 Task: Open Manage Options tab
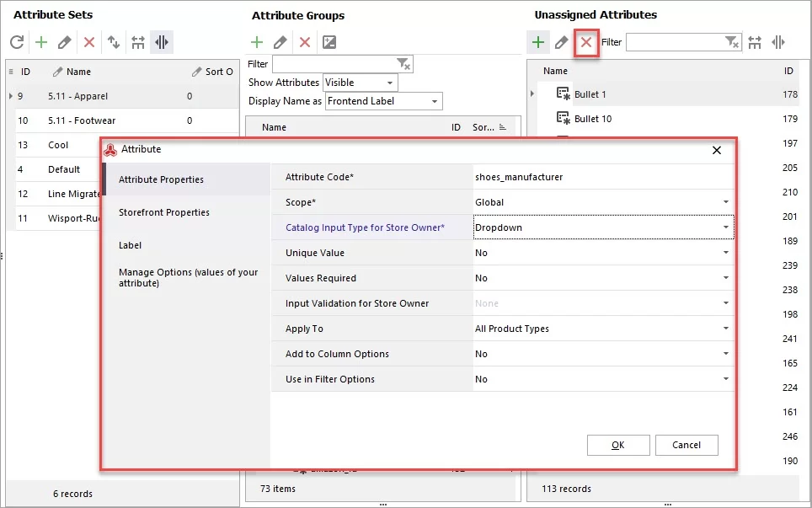pyautogui.click(x=188, y=277)
